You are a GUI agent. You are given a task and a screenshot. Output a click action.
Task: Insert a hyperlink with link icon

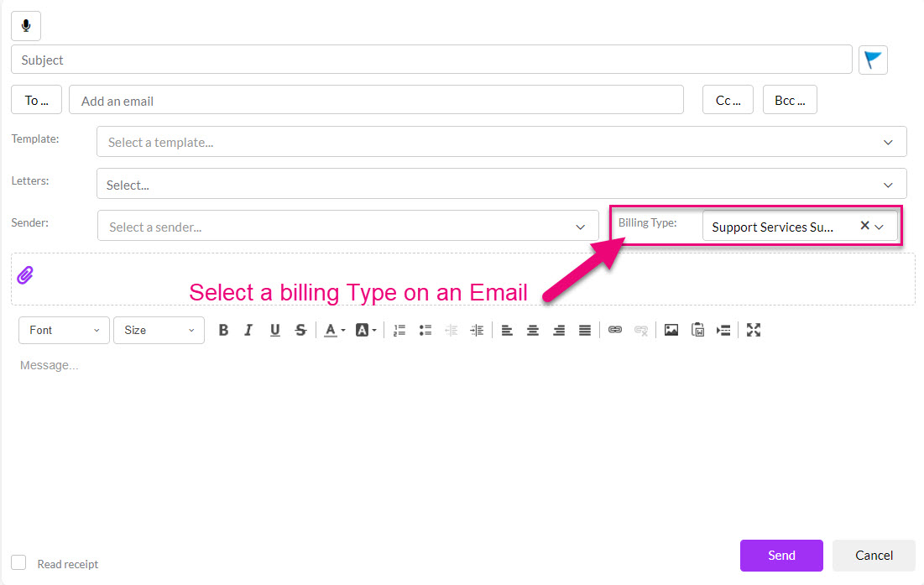[x=614, y=331]
